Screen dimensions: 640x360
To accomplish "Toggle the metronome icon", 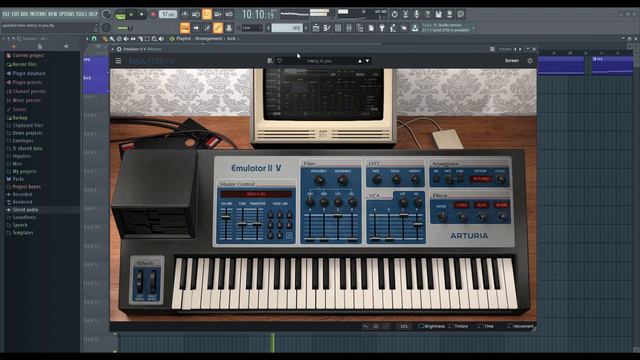I will [x=185, y=14].
